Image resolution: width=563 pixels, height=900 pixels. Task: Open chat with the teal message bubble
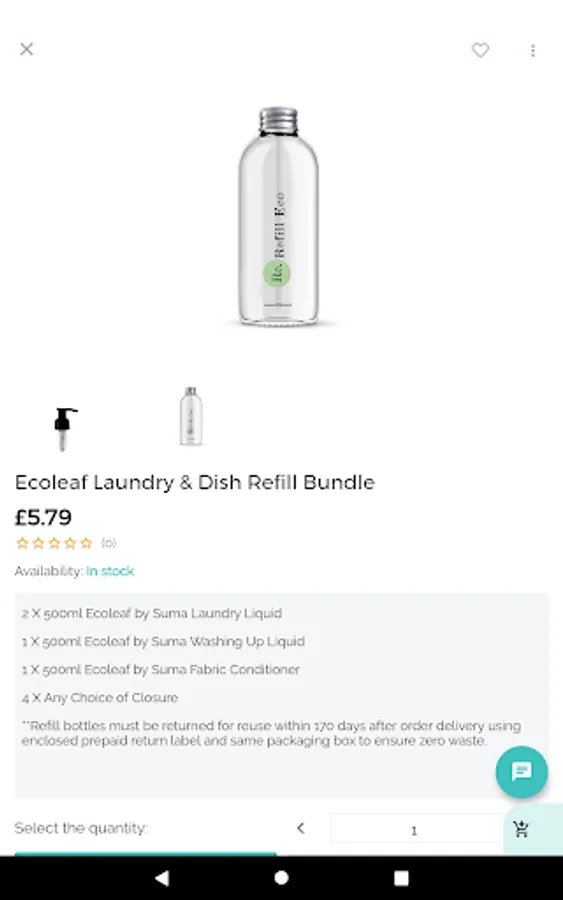click(522, 771)
